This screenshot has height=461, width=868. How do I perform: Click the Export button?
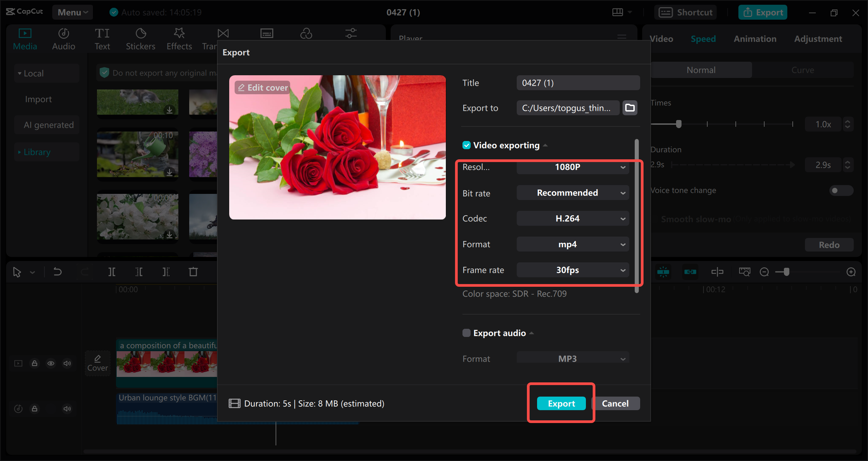point(561,403)
